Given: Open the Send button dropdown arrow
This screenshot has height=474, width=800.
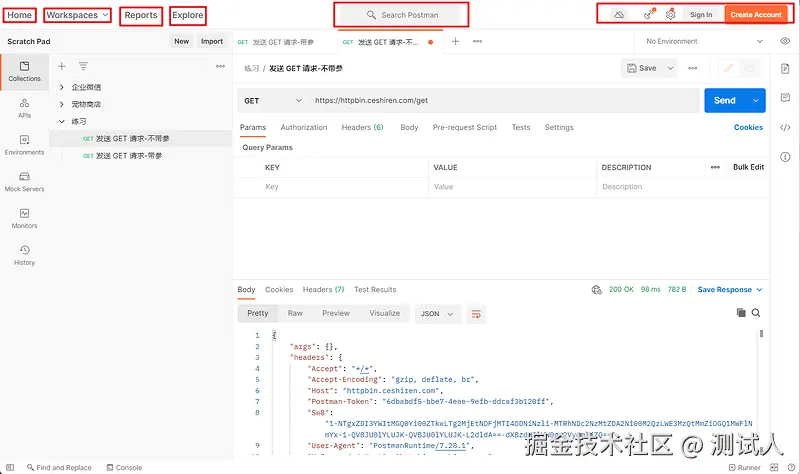Looking at the screenshot, I should tap(756, 101).
